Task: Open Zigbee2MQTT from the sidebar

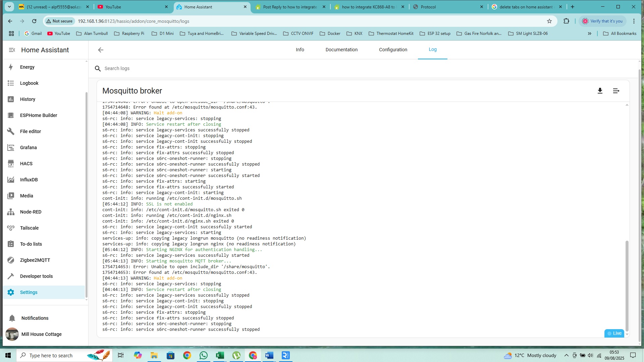Action: [x=35, y=260]
